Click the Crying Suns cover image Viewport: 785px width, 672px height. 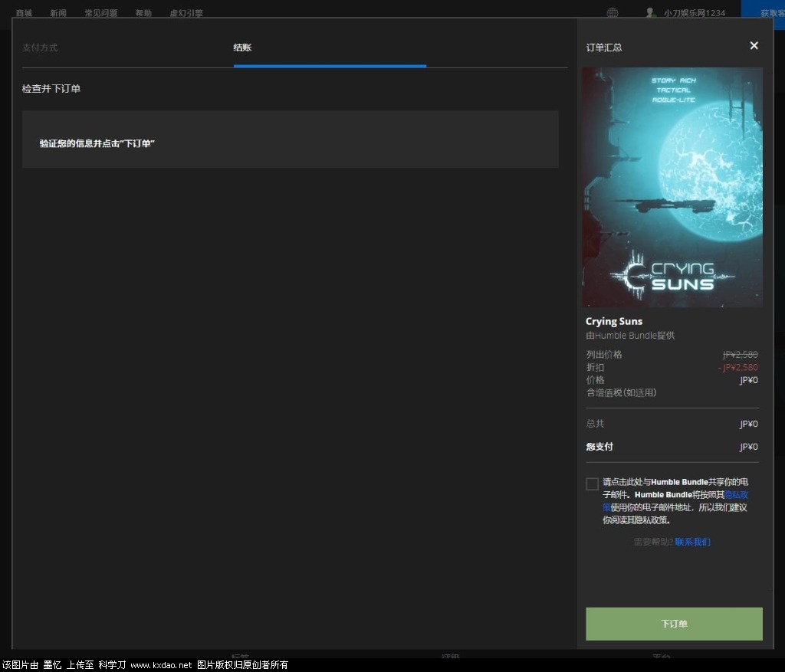(672, 187)
